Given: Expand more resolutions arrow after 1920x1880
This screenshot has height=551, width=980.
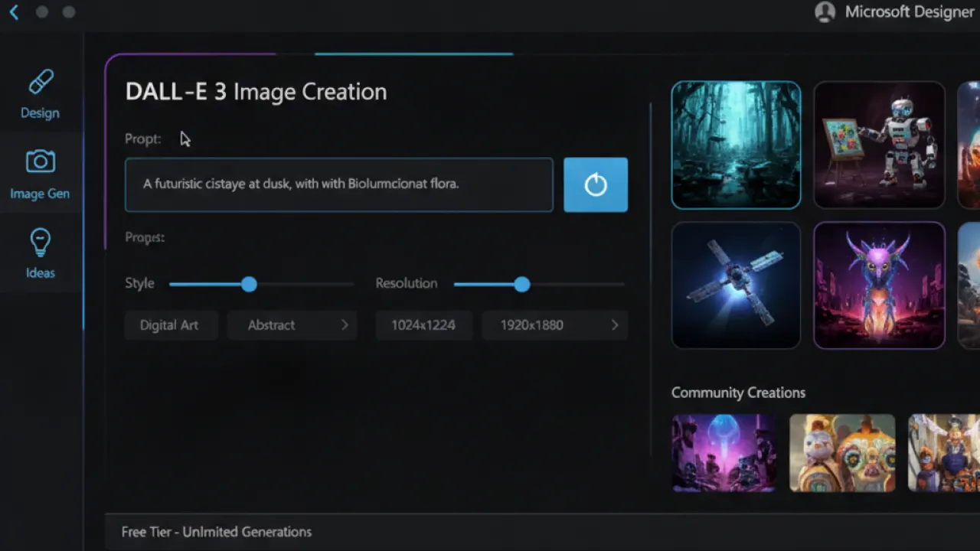Looking at the screenshot, I should (x=614, y=325).
